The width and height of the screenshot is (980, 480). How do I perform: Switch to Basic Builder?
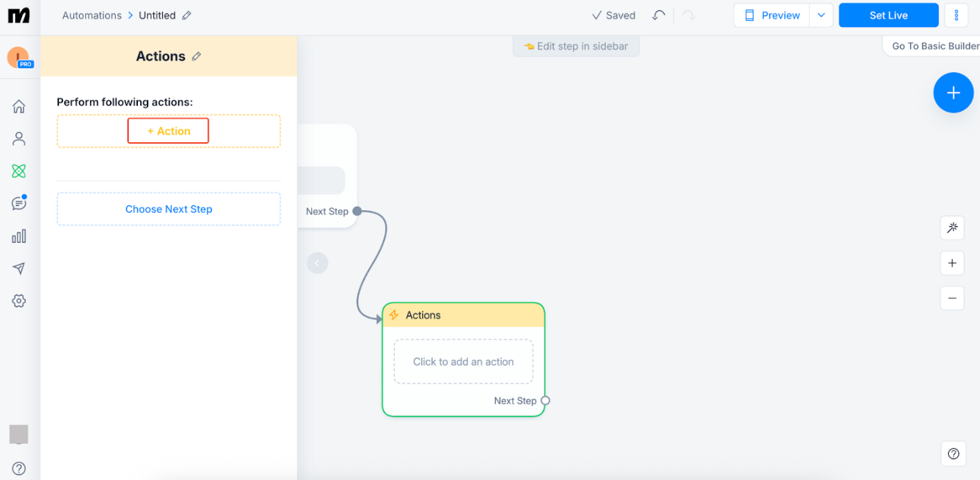click(933, 45)
